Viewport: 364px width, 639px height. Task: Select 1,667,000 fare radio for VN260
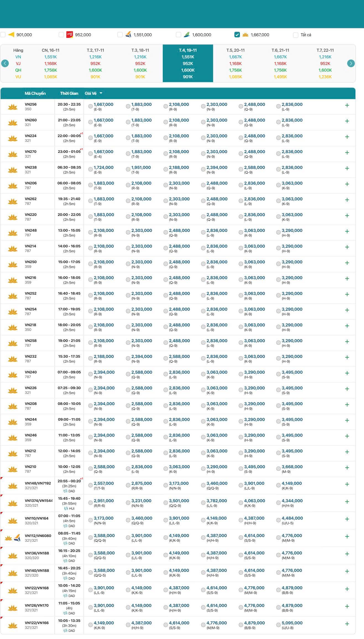tap(90, 122)
